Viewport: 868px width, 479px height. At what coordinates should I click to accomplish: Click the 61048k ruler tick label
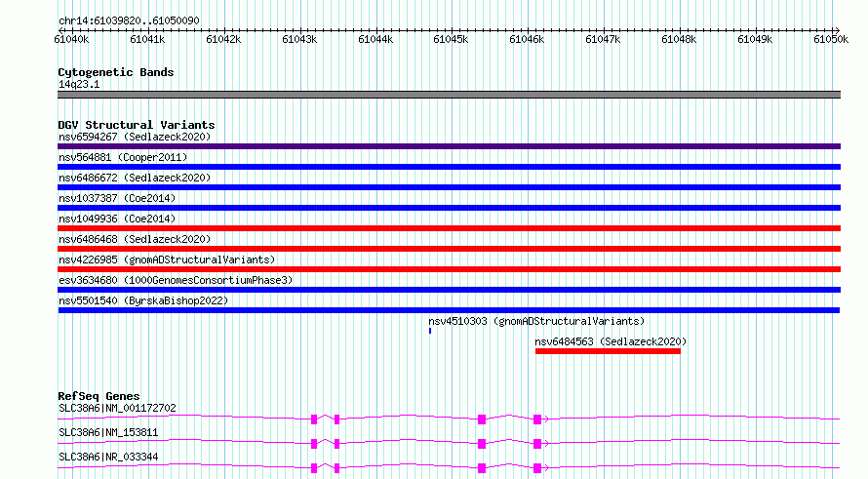679,39
